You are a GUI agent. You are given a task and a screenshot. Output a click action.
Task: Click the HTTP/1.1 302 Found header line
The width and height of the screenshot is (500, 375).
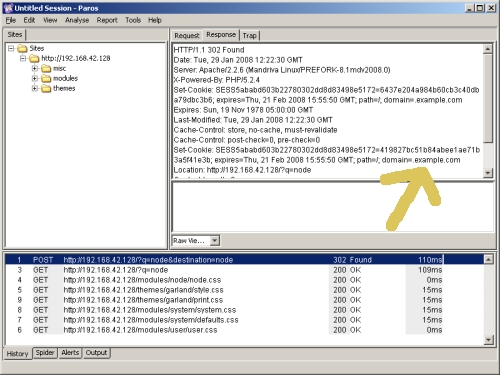(x=209, y=50)
